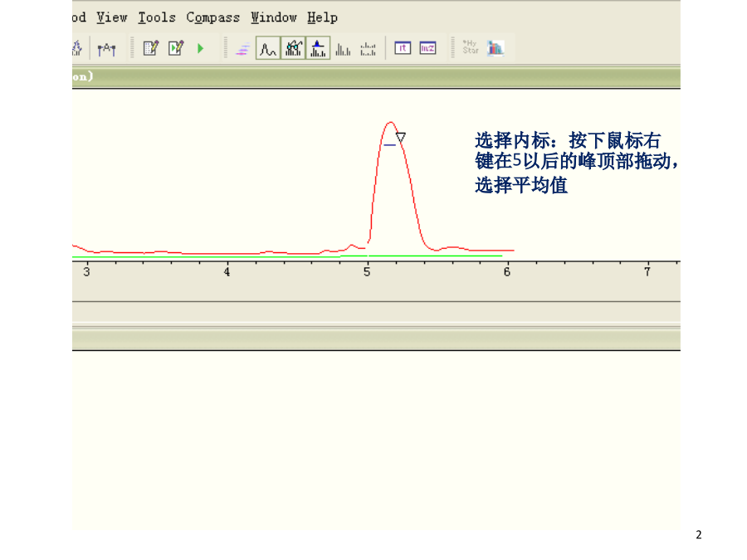The height and width of the screenshot is (560, 747).
Task: Click the pink stacked lines icon
Action: pyautogui.click(x=242, y=49)
